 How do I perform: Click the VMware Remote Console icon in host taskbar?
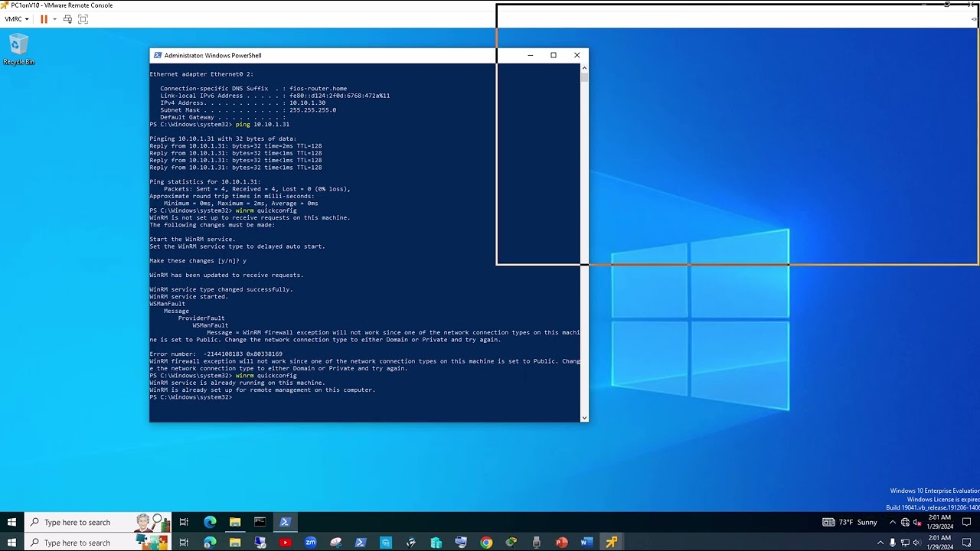pos(611,543)
